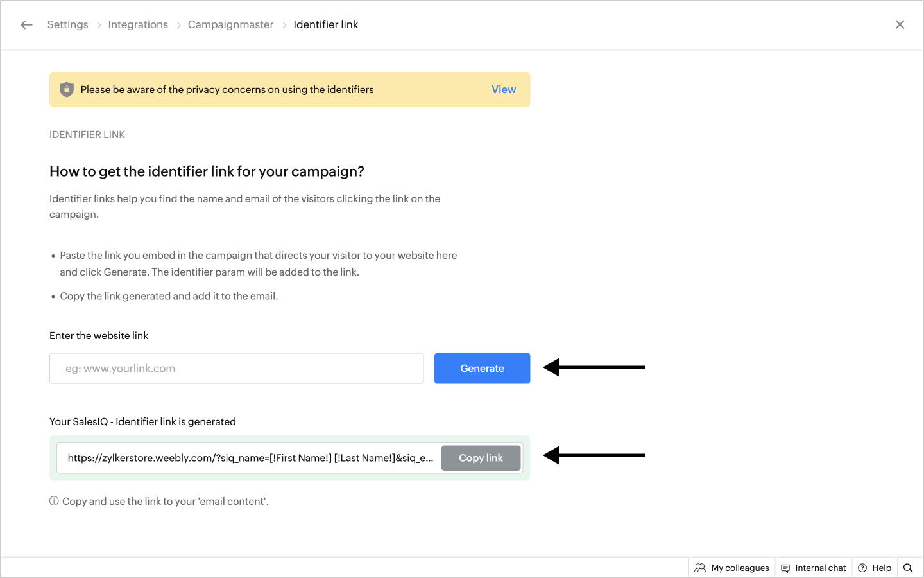Click the Help label
Image resolution: width=924 pixels, height=578 pixels.
882,568
